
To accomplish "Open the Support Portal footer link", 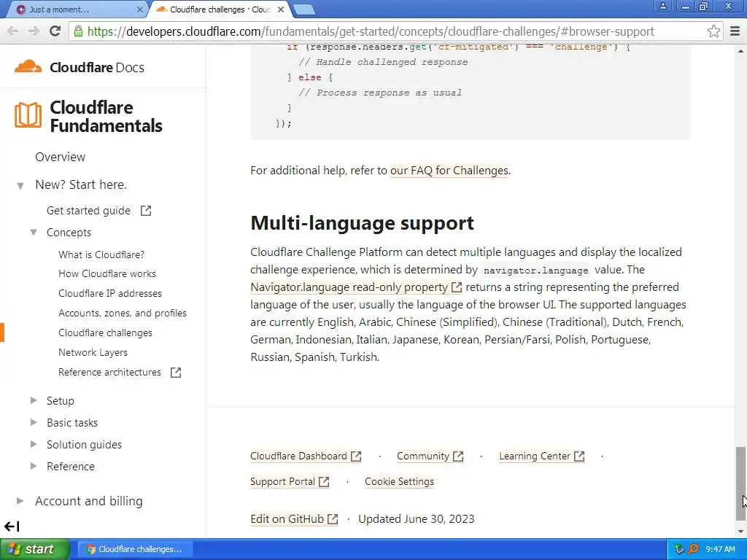I will [x=282, y=482].
